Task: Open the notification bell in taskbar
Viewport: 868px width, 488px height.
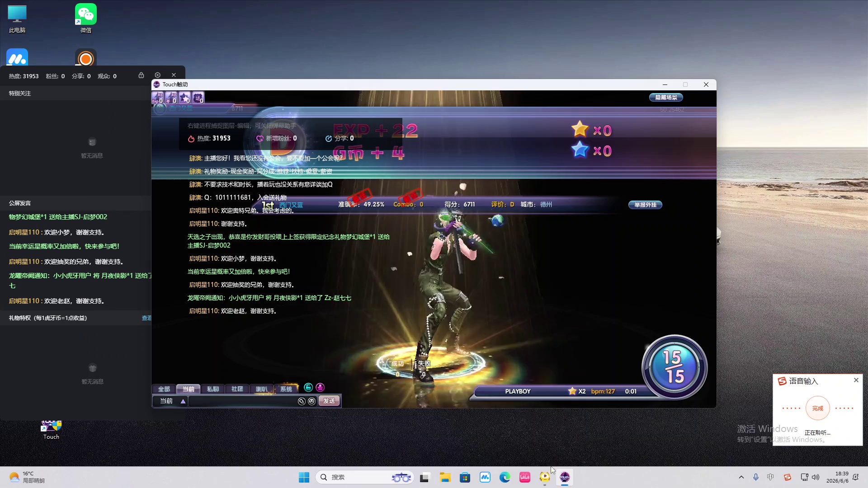Action: click(x=855, y=477)
